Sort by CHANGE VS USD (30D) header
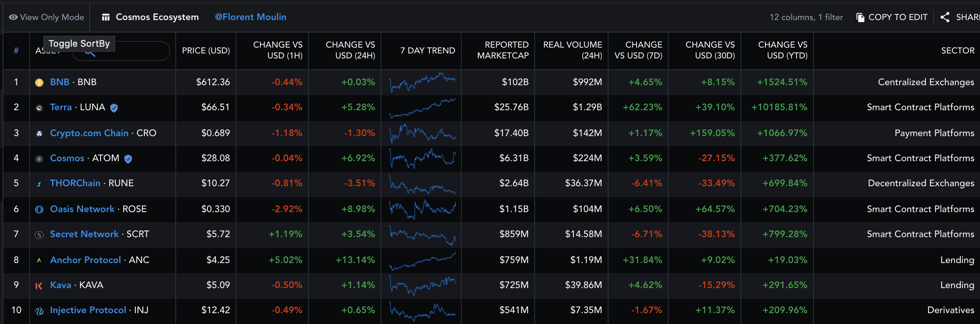The height and width of the screenshot is (324, 980). pyautogui.click(x=710, y=50)
